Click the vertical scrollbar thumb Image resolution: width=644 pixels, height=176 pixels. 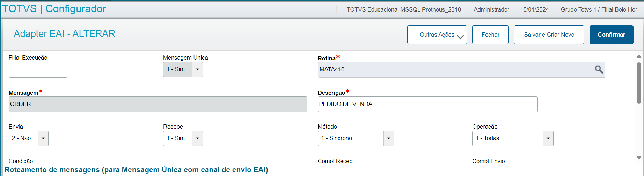639,83
